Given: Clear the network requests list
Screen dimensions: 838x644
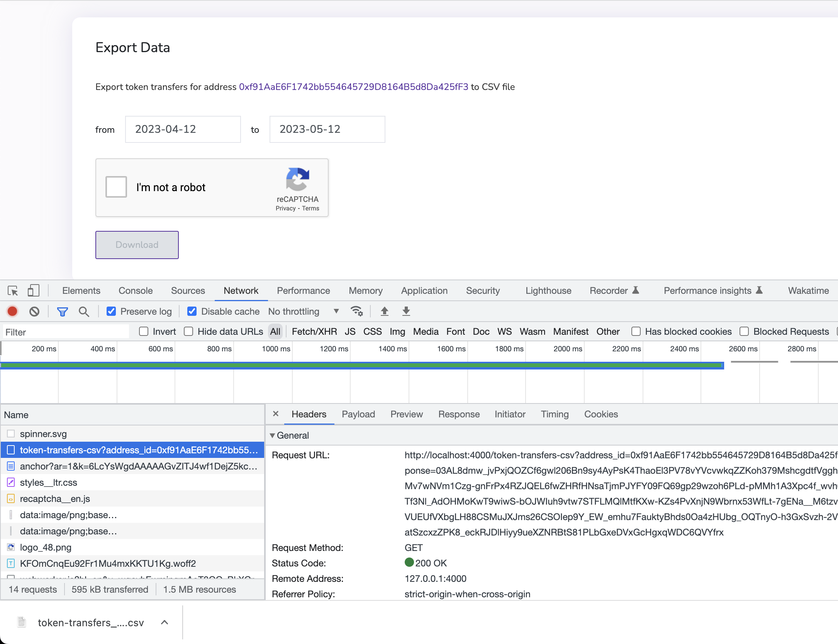Looking at the screenshot, I should pyautogui.click(x=34, y=311).
